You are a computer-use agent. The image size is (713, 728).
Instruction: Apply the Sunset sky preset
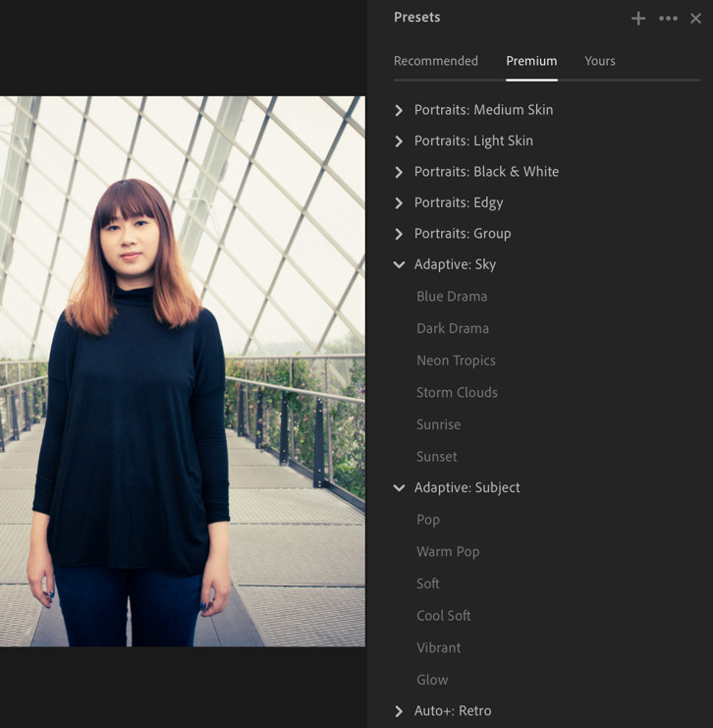coord(436,457)
